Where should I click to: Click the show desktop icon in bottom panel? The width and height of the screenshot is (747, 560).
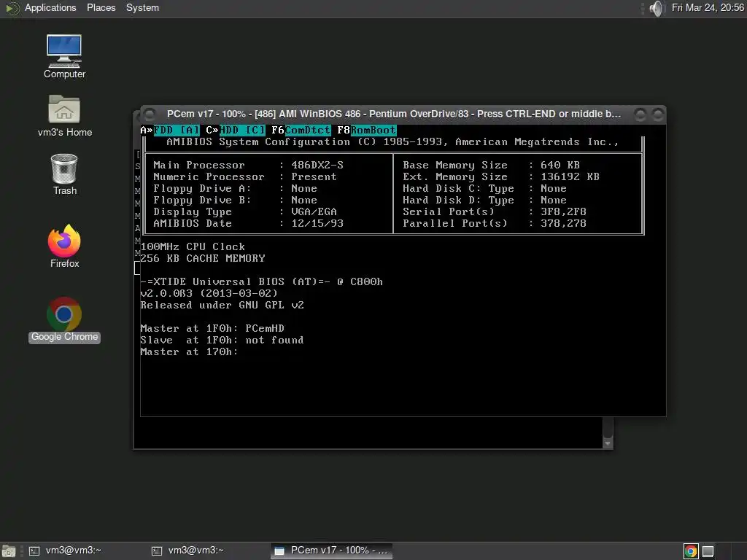coord(8,551)
